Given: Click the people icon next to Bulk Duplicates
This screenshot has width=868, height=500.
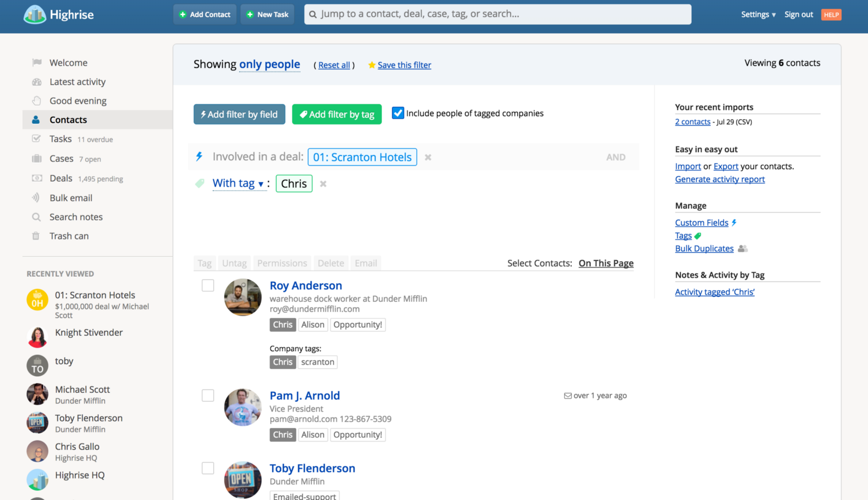Looking at the screenshot, I should [743, 249].
